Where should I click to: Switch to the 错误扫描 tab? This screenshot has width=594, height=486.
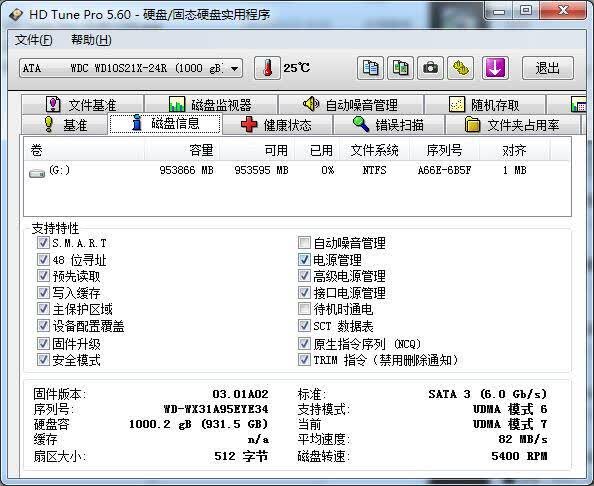388,125
